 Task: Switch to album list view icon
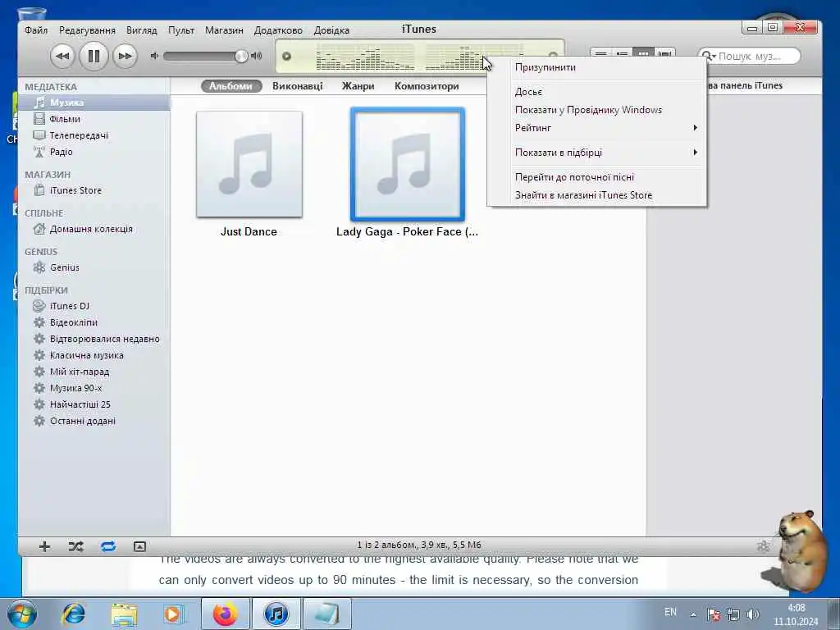point(622,54)
